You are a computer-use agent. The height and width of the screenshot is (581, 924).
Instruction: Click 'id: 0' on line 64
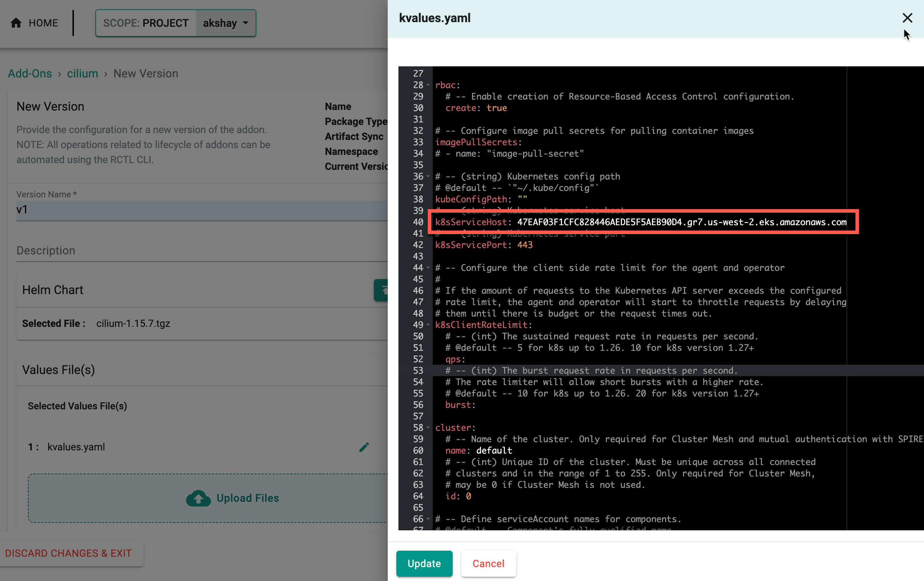point(458,496)
